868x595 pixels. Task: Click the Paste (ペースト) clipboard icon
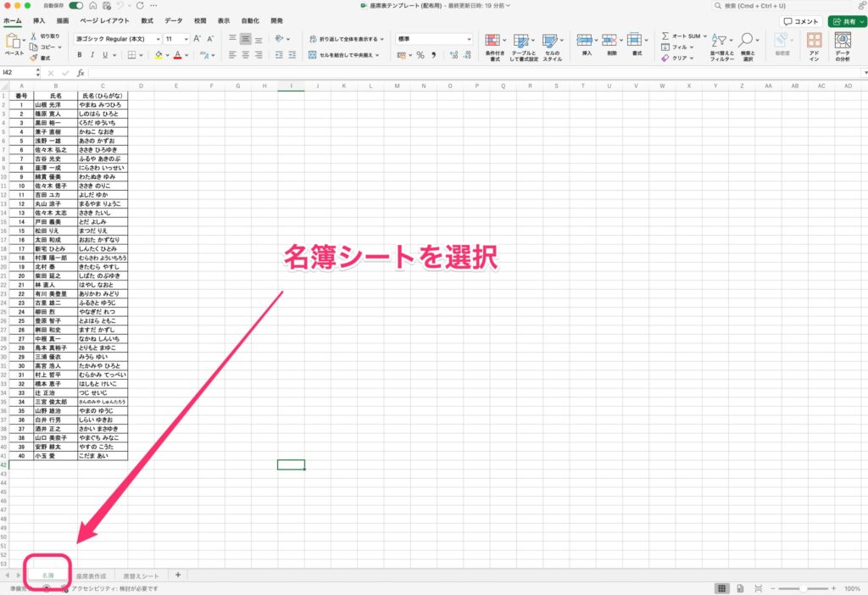click(14, 42)
